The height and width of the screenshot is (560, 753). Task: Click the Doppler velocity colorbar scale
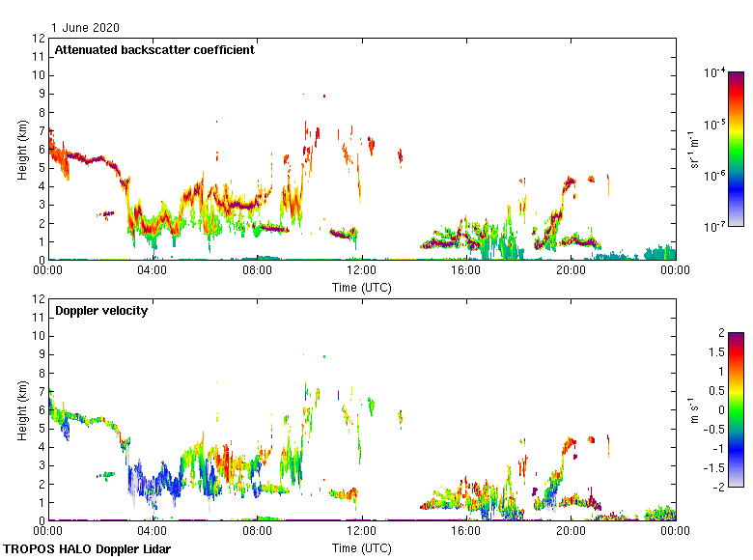click(x=736, y=409)
